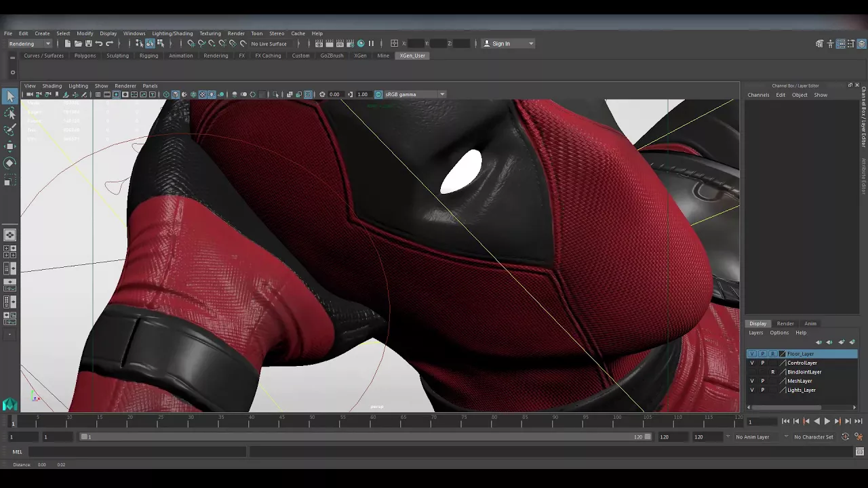Switch to the Render layer tab

785,323
